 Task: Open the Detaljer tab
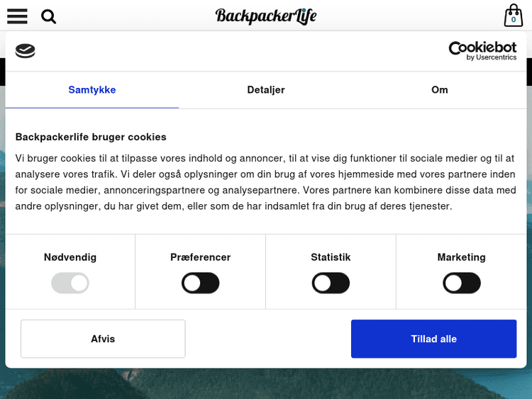point(266,90)
